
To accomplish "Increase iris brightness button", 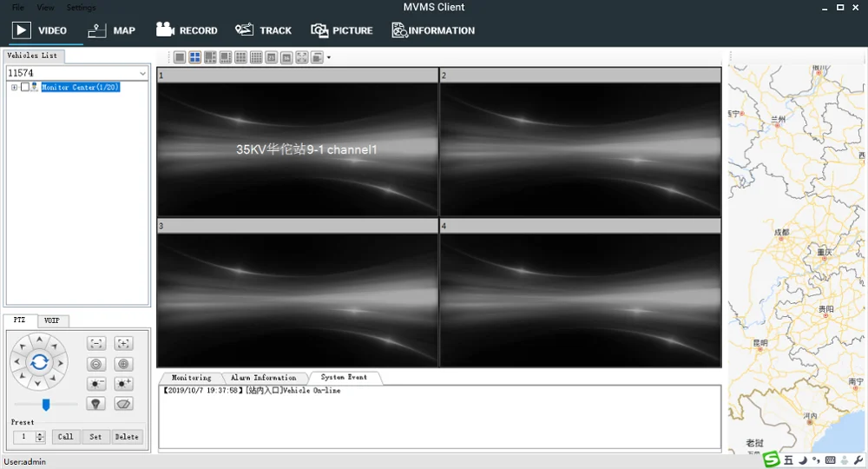I will (123, 384).
